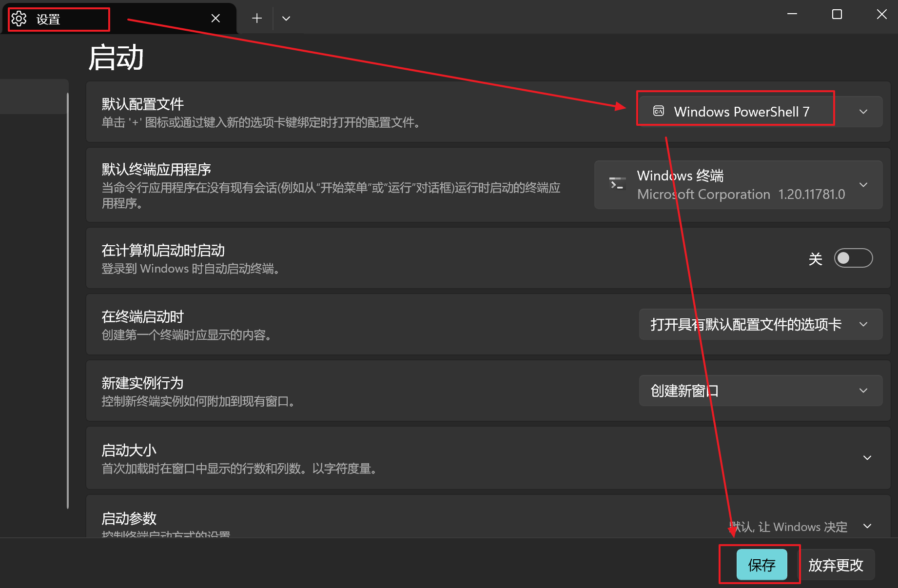The height and width of the screenshot is (588, 898).
Task: Open the 默认配置文件 dropdown
Action: (761, 112)
